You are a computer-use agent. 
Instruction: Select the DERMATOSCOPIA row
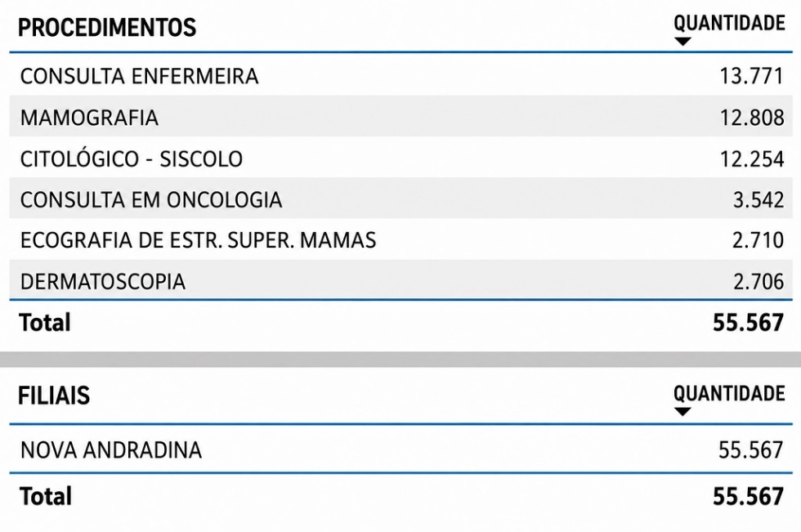tap(400, 280)
